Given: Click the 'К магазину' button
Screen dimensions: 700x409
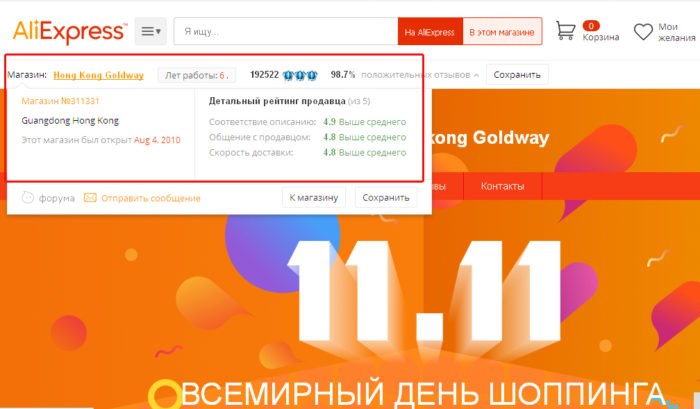Looking at the screenshot, I should 314,197.
